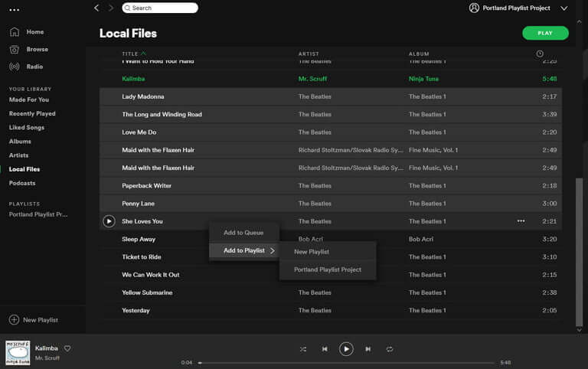This screenshot has height=369, width=588.
Task: Click Kalimba title in now playing bar
Action: (x=47, y=348)
